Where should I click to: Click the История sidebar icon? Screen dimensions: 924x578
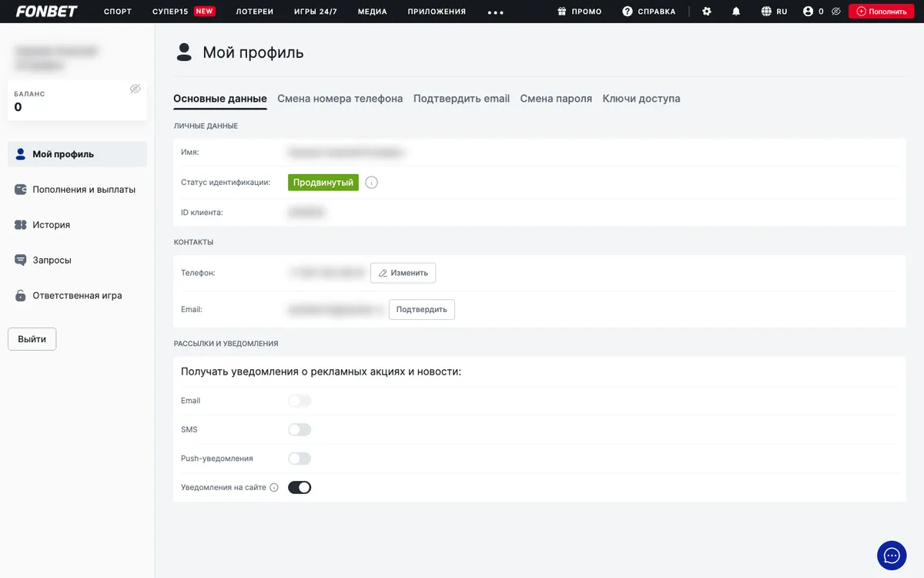pos(21,225)
